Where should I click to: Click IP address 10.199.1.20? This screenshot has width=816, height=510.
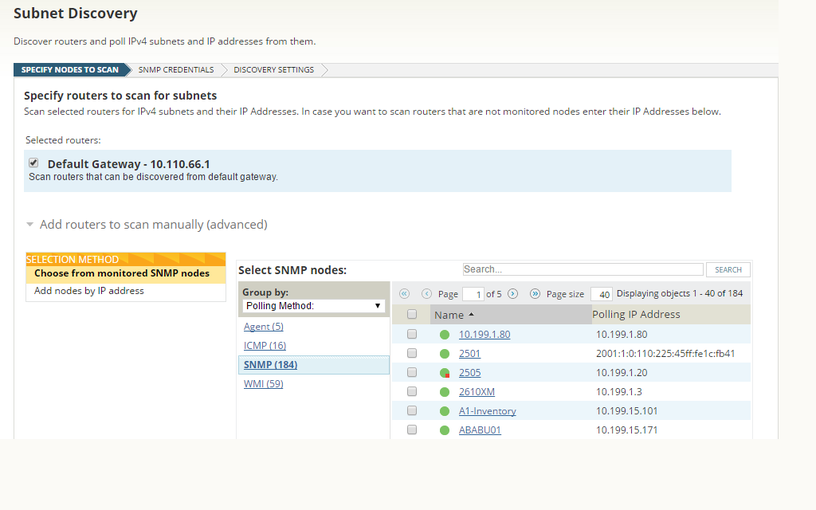coord(621,373)
